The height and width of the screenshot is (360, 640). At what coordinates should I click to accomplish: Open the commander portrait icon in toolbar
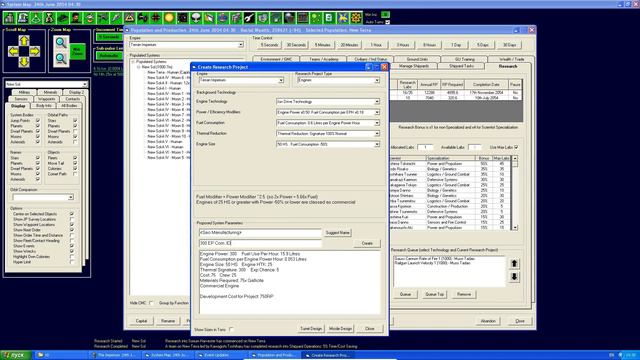pyautogui.click(x=76, y=18)
